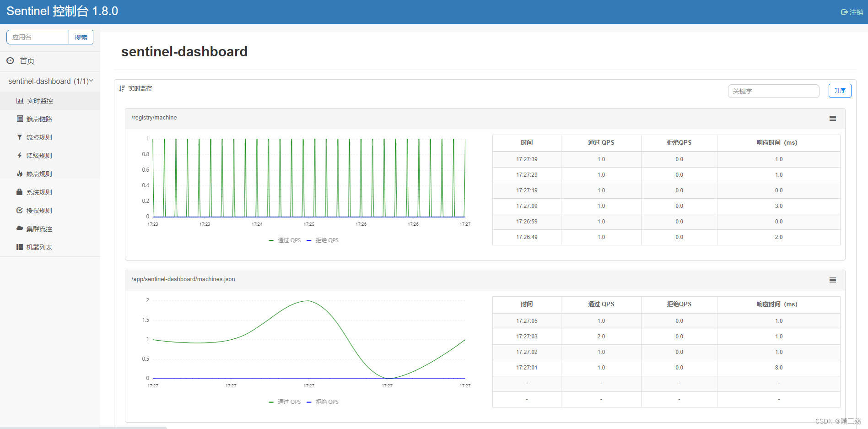The height and width of the screenshot is (429, 868).
Task: Open 系统规则 in the sidebar
Action: point(50,192)
